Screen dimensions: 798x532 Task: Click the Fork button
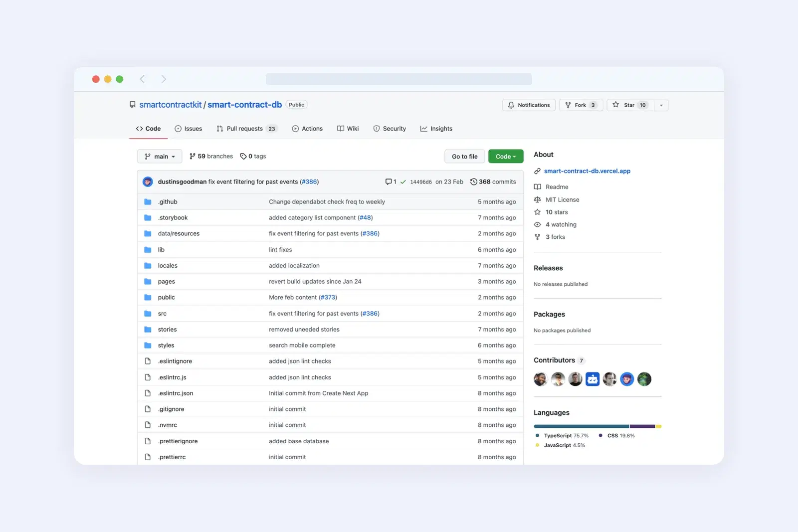point(581,105)
